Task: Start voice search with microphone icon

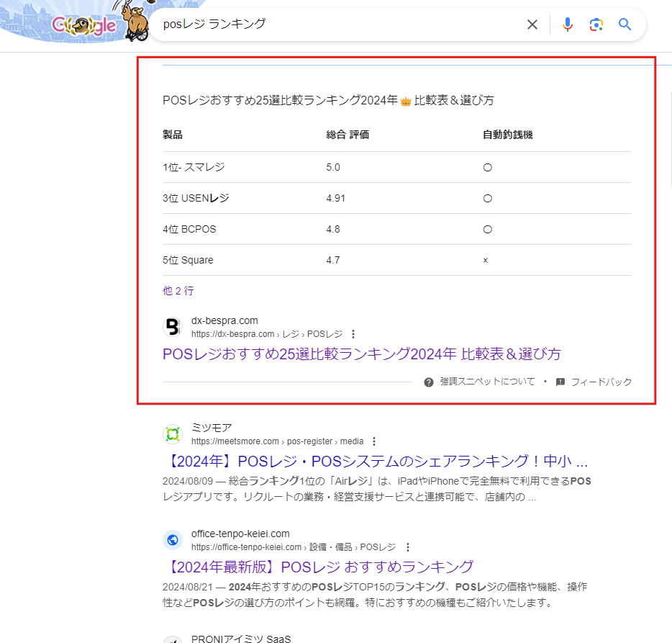Action: [x=568, y=24]
